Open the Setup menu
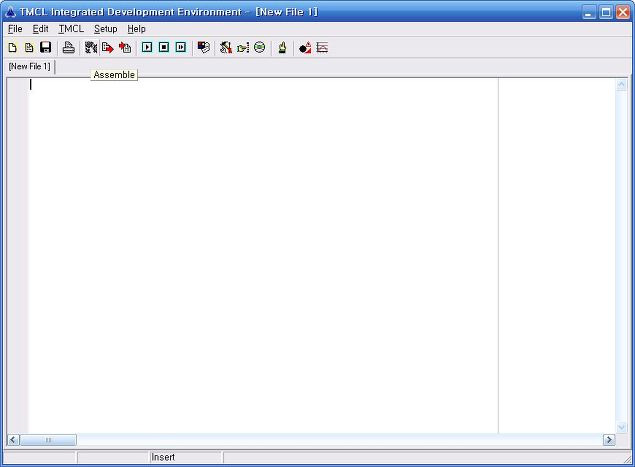The image size is (635, 467). click(x=105, y=29)
